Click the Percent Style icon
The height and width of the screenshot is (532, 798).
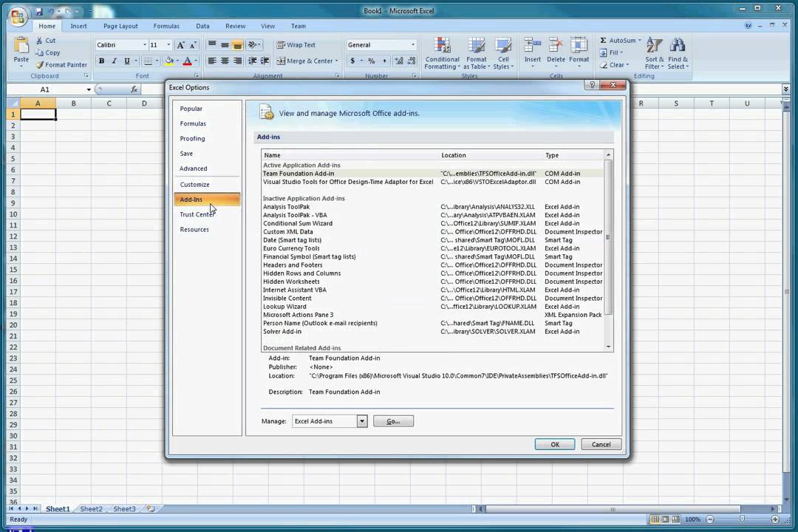click(372, 61)
